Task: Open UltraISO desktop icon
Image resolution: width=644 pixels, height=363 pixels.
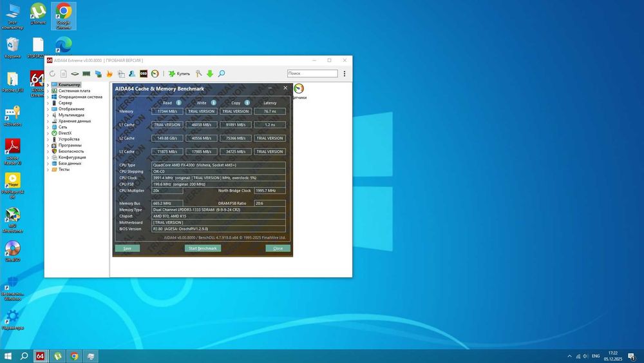Action: (12, 251)
